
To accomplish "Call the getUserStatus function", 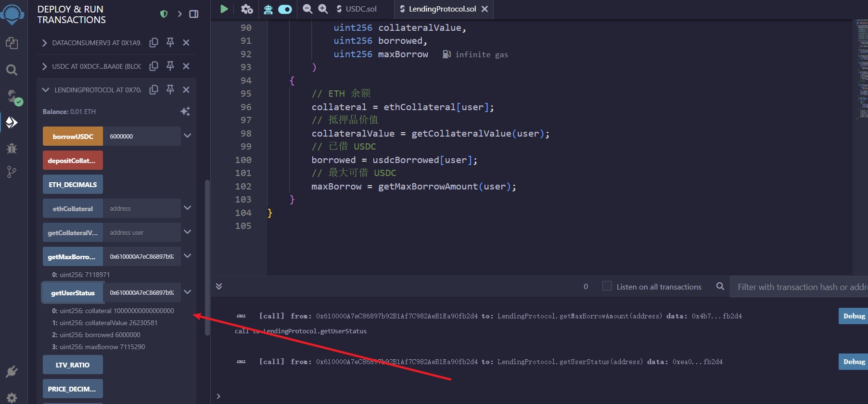I will point(73,292).
